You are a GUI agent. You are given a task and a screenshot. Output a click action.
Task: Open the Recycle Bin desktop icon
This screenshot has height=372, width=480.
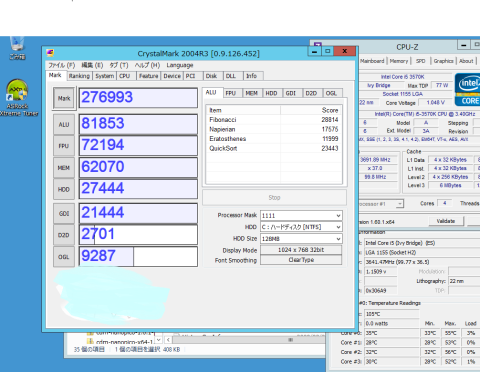17,48
